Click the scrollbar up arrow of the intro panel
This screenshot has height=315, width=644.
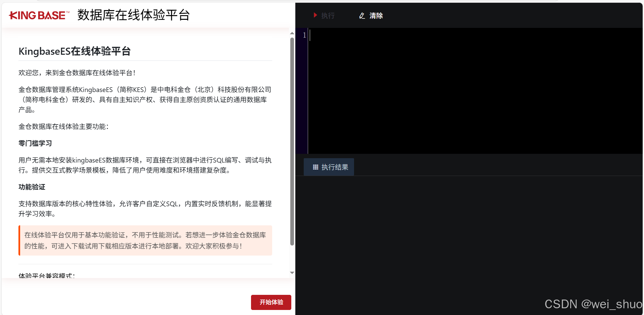[292, 33]
